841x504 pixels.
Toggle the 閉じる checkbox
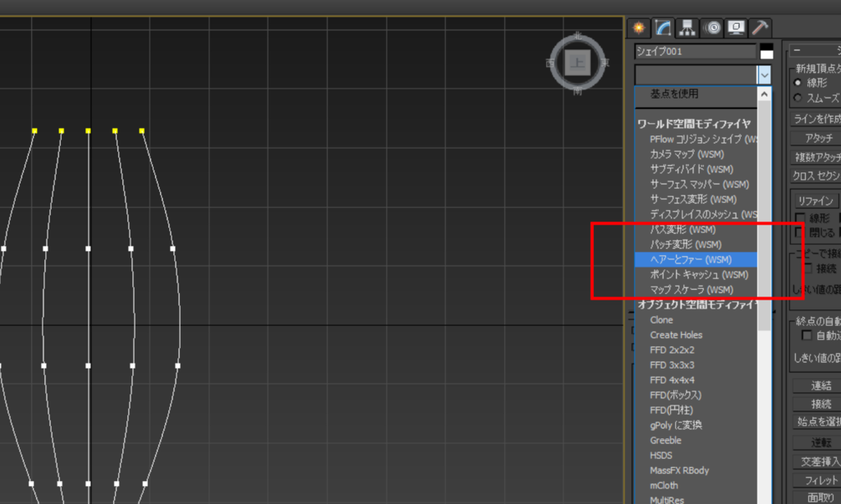(800, 232)
